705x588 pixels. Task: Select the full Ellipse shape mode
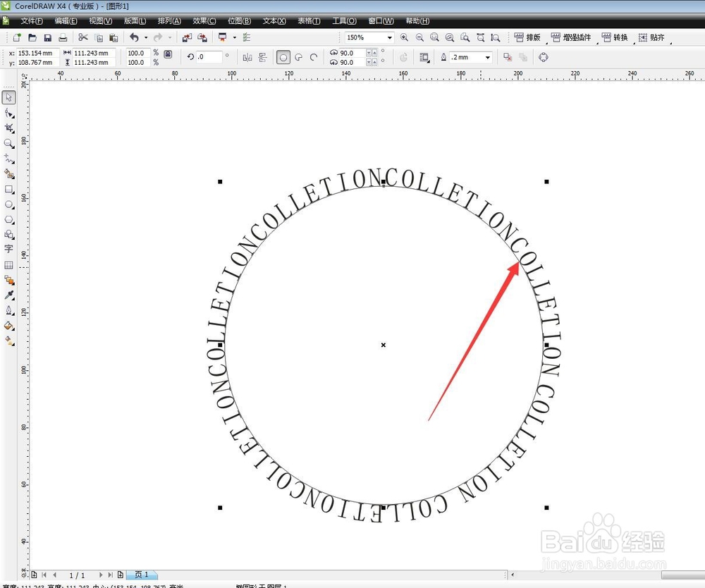pyautogui.click(x=283, y=57)
